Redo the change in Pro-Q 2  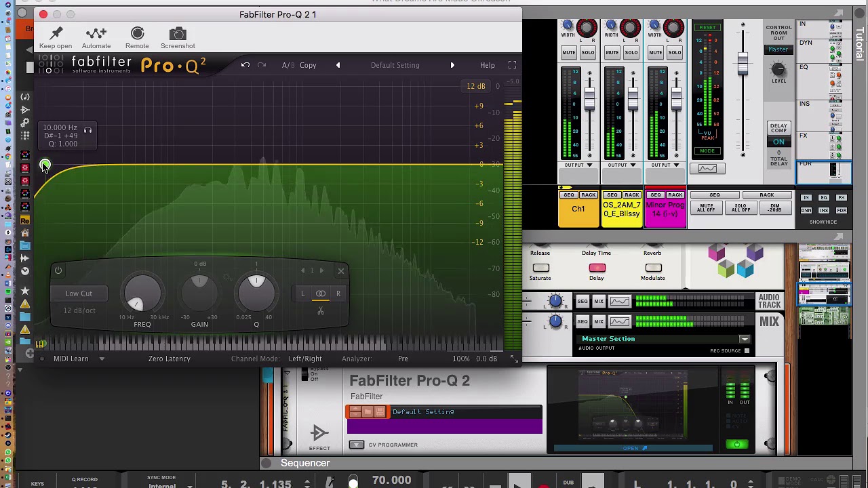pyautogui.click(x=262, y=65)
